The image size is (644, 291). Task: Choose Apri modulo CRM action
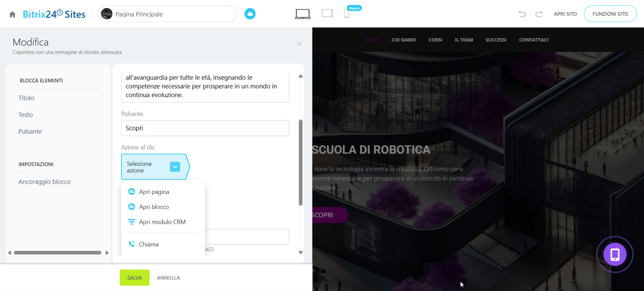163,222
